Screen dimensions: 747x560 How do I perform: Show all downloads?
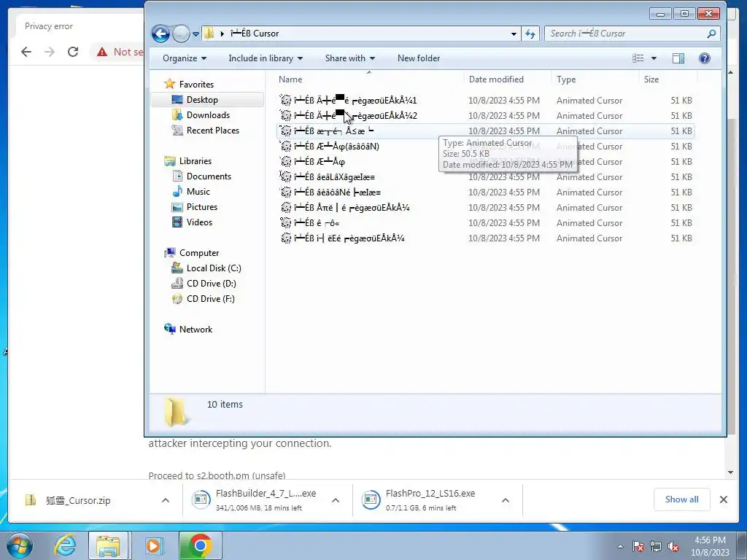click(682, 499)
